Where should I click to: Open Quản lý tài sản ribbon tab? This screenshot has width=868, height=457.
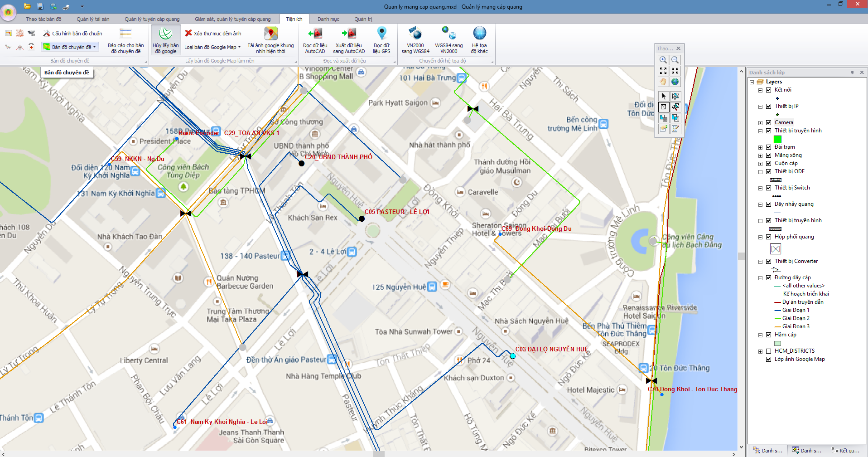(x=93, y=19)
